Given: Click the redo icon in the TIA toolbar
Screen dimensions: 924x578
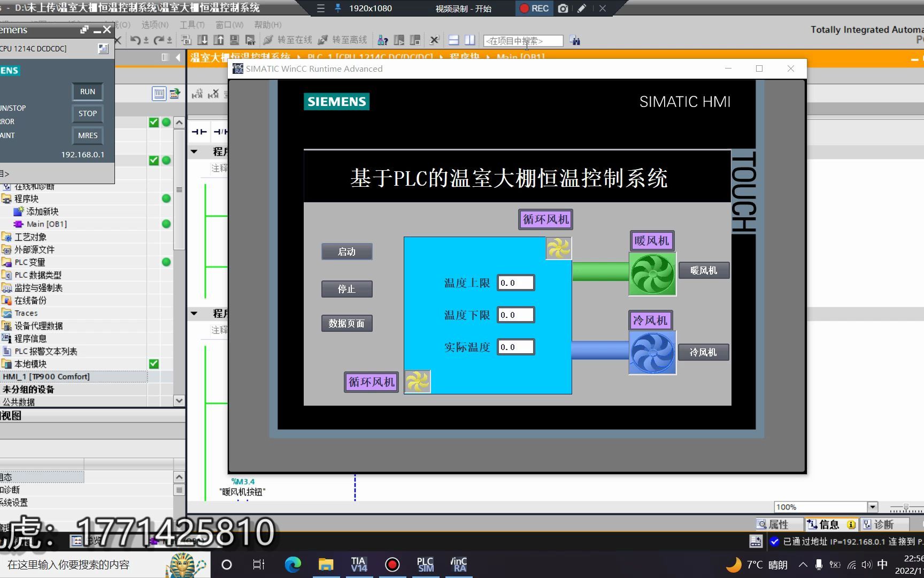Looking at the screenshot, I should 159,40.
